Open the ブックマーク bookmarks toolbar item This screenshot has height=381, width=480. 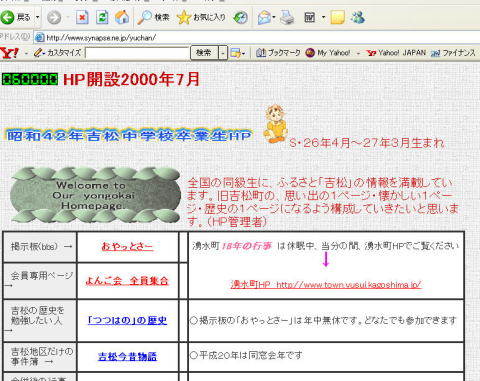(278, 53)
